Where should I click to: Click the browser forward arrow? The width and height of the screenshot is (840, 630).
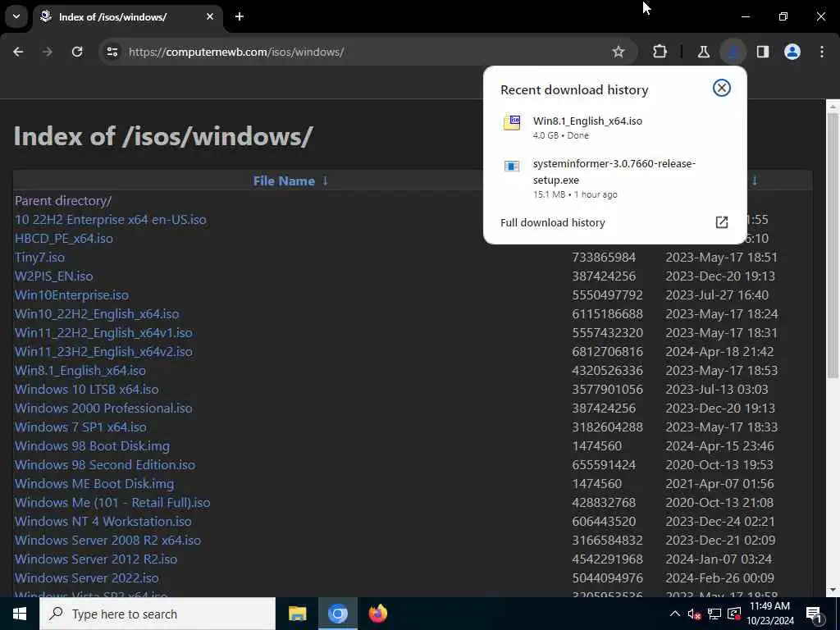pyautogui.click(x=47, y=52)
